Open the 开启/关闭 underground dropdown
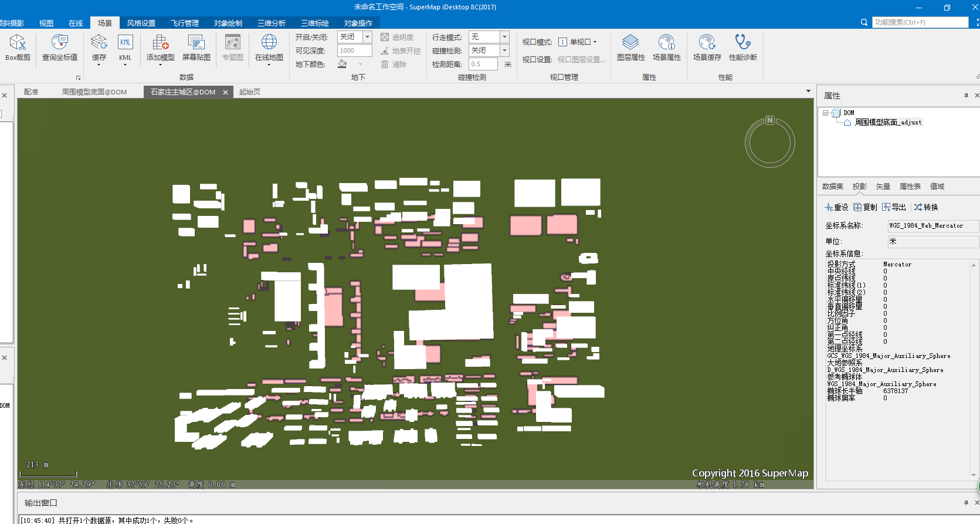The width and height of the screenshot is (980, 524). (x=367, y=37)
